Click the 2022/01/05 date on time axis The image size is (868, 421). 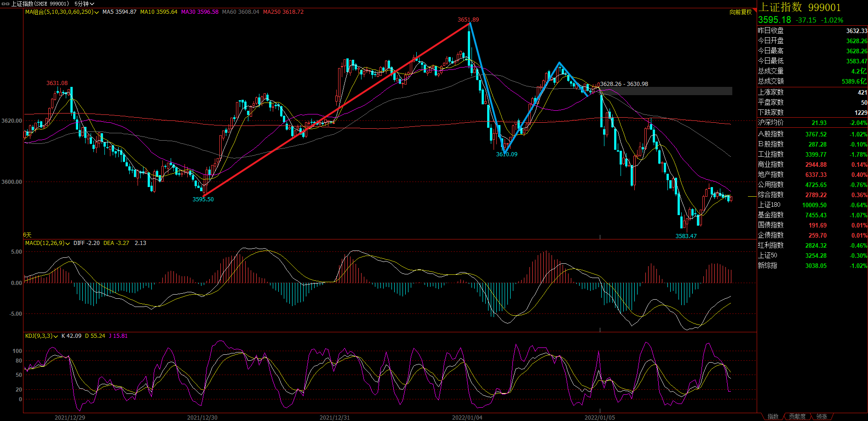pyautogui.click(x=600, y=417)
